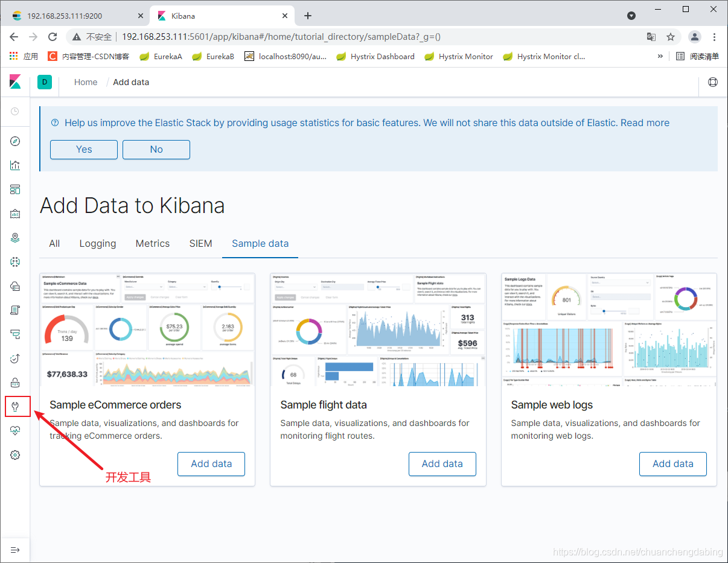
Task: Switch to the All tab
Action: pyautogui.click(x=54, y=244)
